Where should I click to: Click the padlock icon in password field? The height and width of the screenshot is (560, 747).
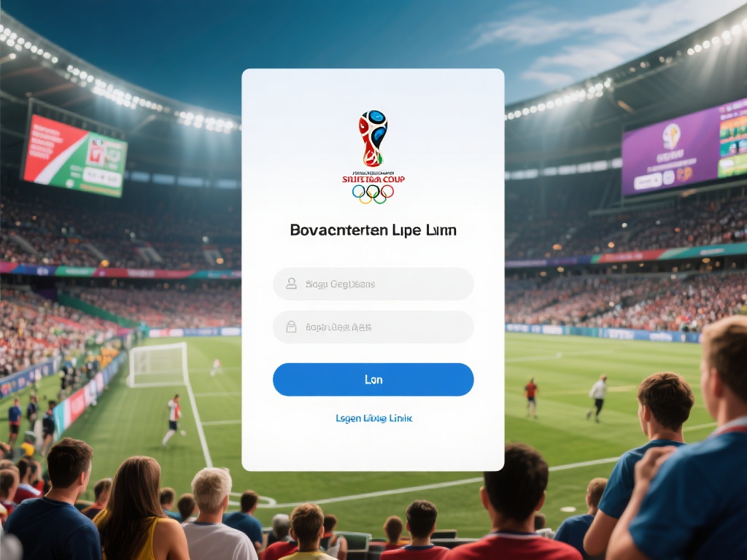(x=291, y=327)
